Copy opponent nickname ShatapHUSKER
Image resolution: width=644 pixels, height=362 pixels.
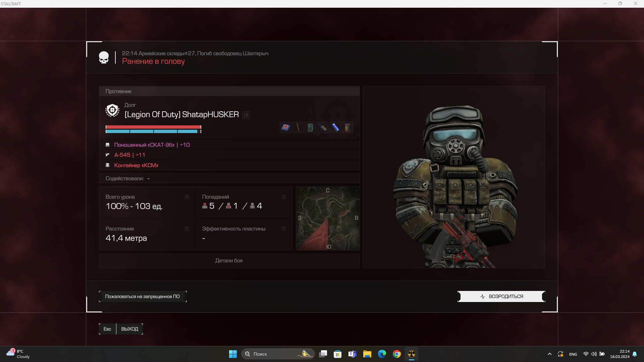click(x=246, y=115)
